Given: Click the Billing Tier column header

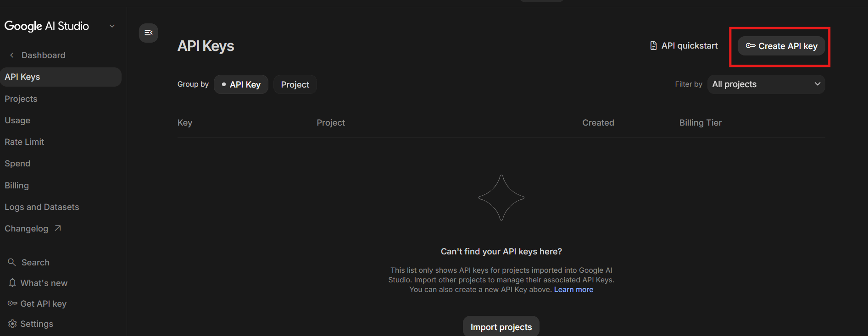Looking at the screenshot, I should [x=701, y=122].
